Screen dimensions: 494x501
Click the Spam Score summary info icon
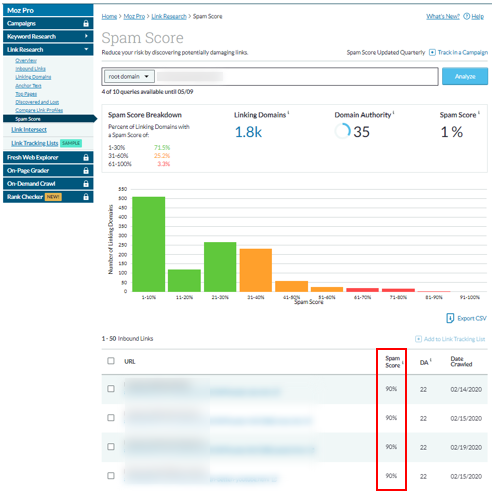[479, 113]
